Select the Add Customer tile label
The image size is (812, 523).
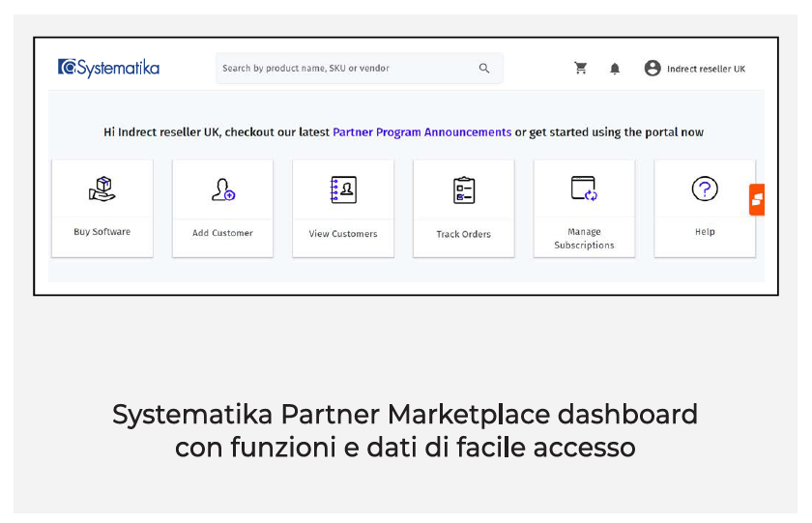[x=222, y=233]
